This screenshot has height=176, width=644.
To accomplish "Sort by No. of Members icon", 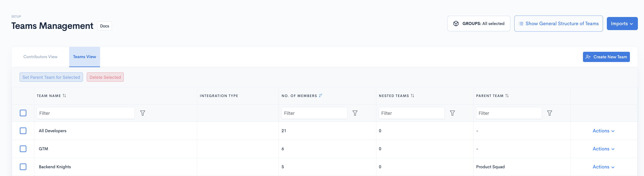I will click(x=321, y=96).
